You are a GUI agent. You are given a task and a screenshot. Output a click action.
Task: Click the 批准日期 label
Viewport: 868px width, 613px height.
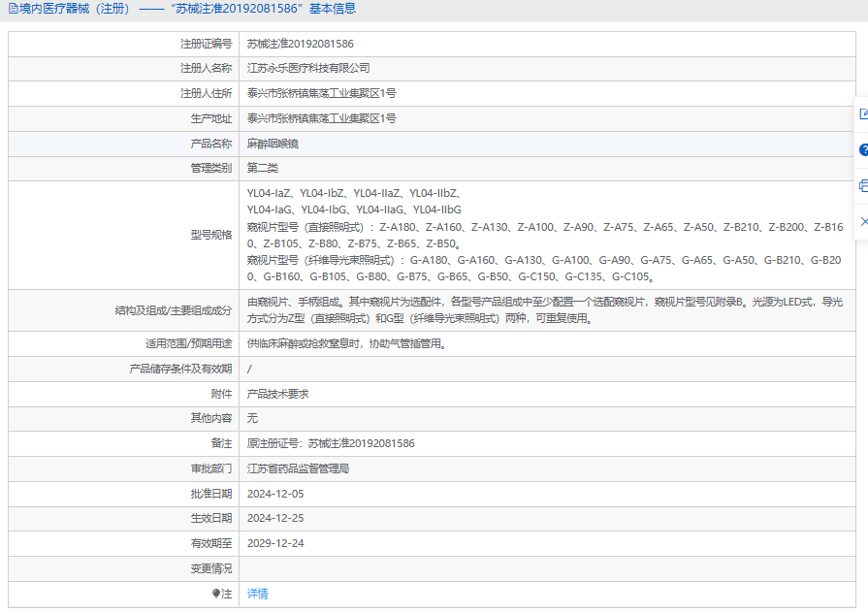pyautogui.click(x=211, y=494)
